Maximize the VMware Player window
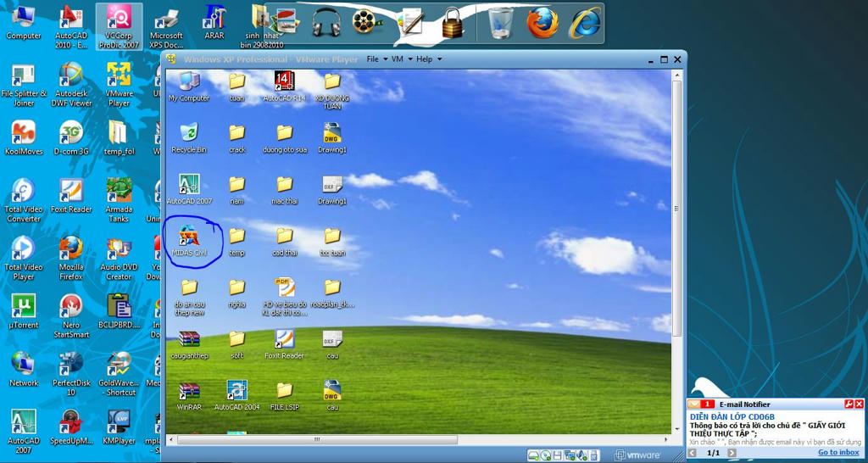Viewport: 868px width, 463px height. tap(665, 59)
